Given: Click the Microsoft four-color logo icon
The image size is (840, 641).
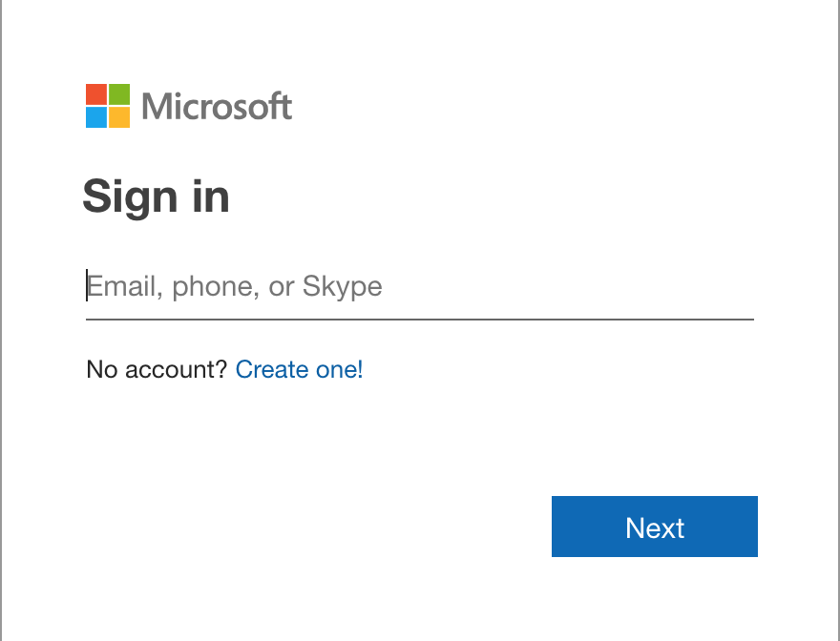Looking at the screenshot, I should tap(107, 105).
